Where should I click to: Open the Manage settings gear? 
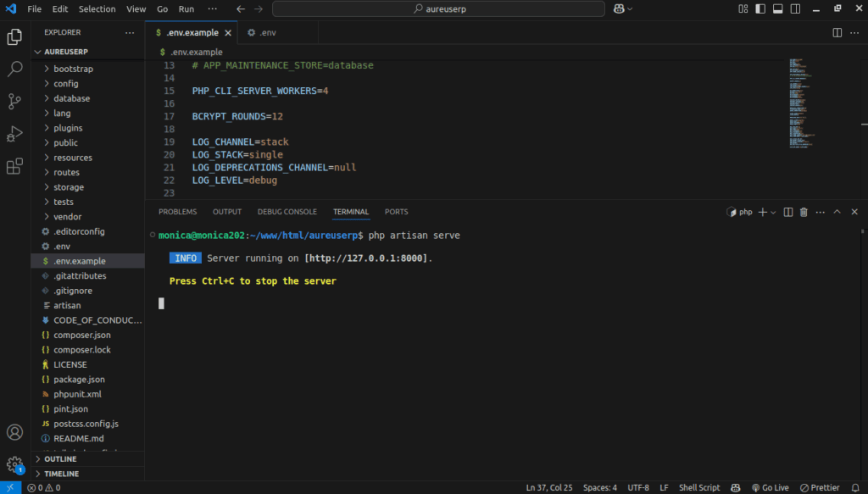pyautogui.click(x=15, y=464)
